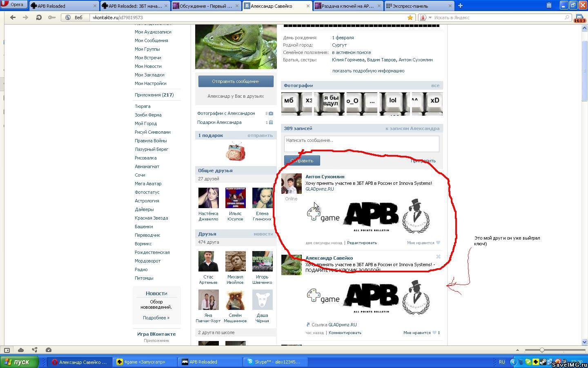588x368 pixels.
Task: Open the zoom level dropdown arrow in status bar
Action: pyautogui.click(x=517, y=350)
